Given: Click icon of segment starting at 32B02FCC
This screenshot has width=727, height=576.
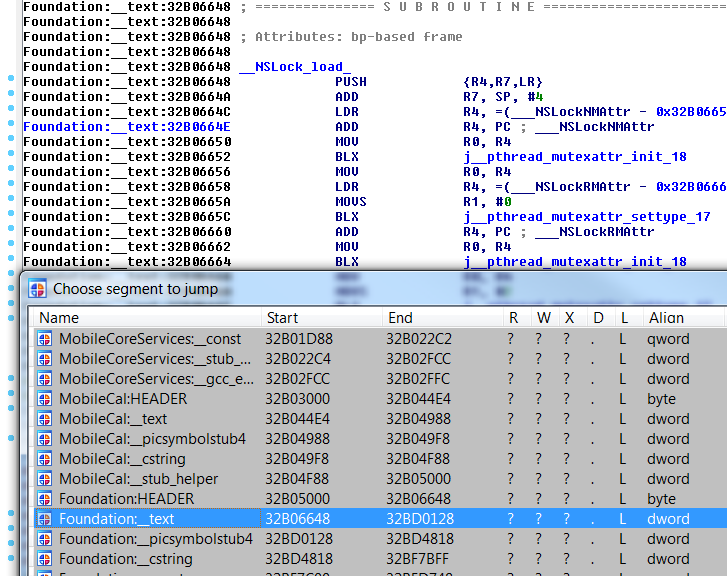Looking at the screenshot, I should coord(45,379).
